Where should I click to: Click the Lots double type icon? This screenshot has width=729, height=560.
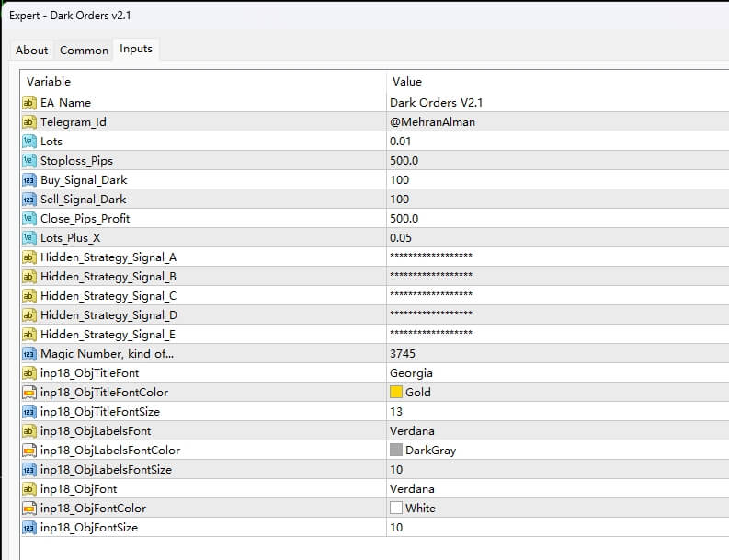pyautogui.click(x=28, y=142)
